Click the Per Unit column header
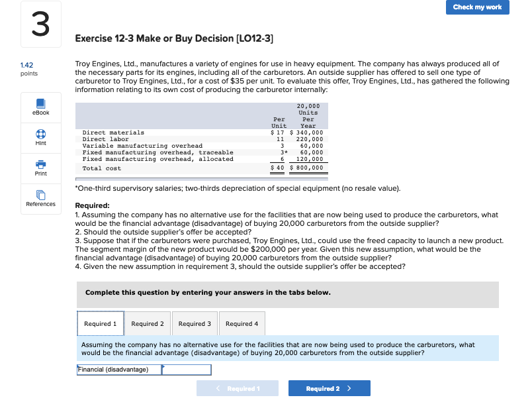The height and width of the screenshot is (418, 532). point(279,123)
